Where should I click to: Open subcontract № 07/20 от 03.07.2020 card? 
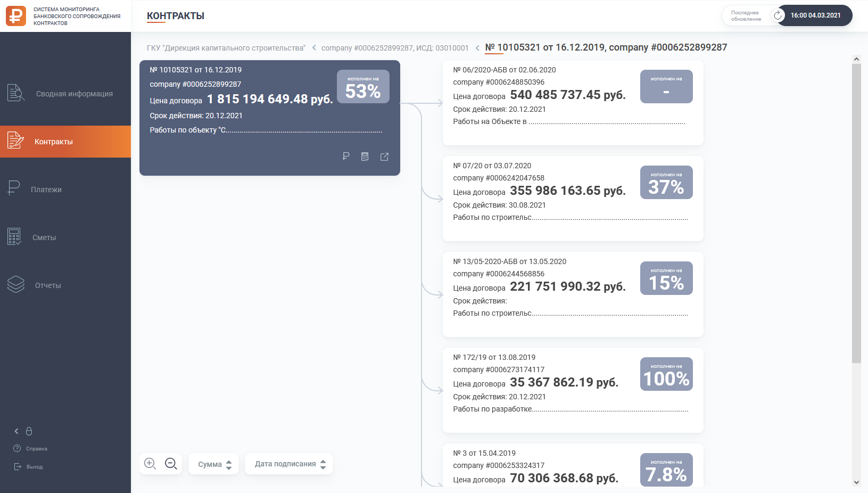573,199
